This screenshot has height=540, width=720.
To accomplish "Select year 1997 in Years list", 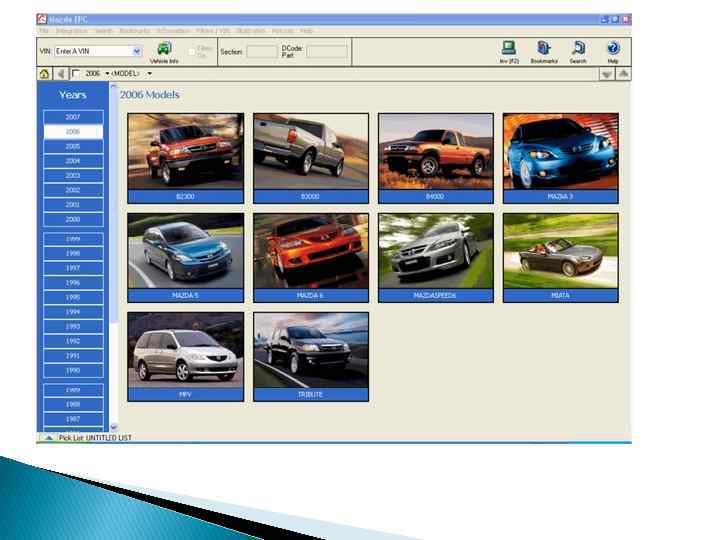I will [73, 268].
